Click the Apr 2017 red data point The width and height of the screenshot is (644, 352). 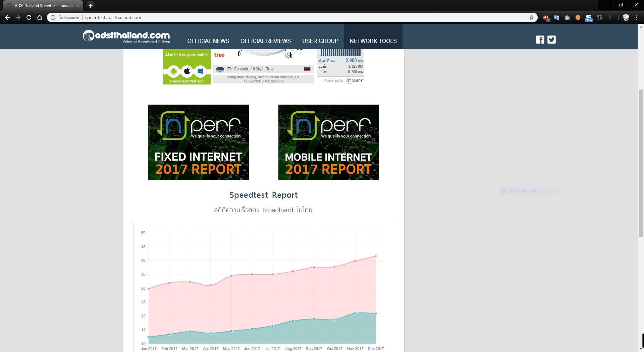pyautogui.click(x=211, y=285)
